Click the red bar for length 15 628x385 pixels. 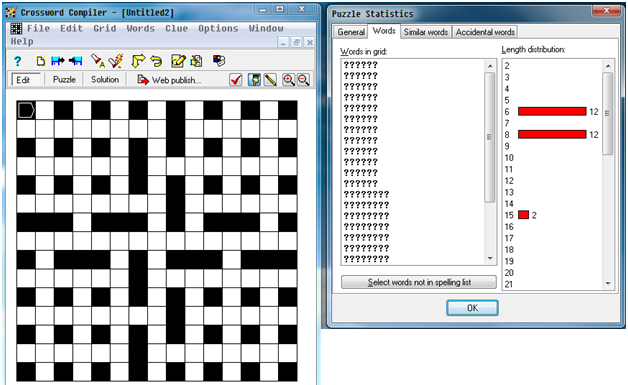[523, 215]
